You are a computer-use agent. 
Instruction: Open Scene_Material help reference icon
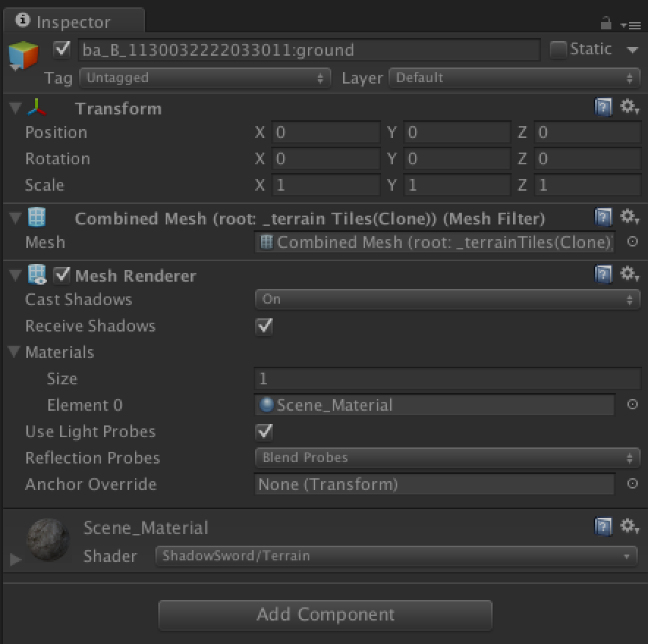603,527
